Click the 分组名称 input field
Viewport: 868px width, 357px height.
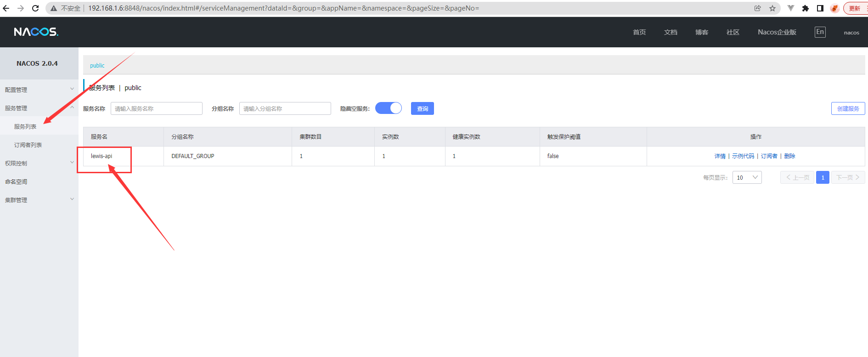(x=285, y=108)
